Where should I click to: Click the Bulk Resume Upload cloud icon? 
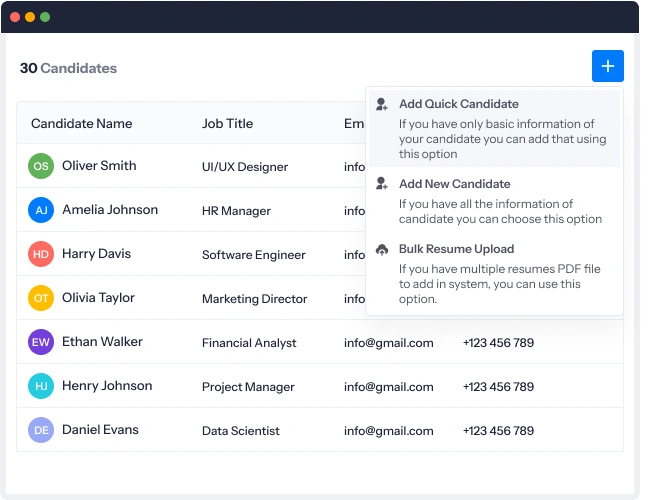pyautogui.click(x=382, y=249)
